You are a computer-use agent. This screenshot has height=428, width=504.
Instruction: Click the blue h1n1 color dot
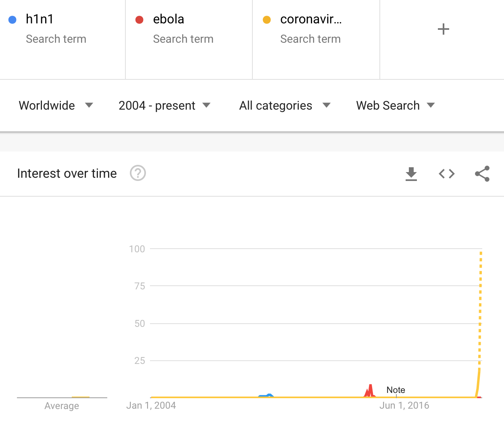pos(12,20)
